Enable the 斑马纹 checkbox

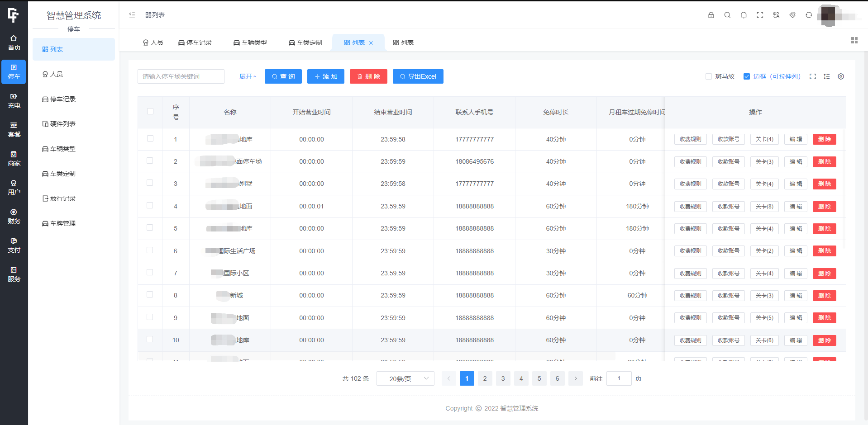click(708, 76)
